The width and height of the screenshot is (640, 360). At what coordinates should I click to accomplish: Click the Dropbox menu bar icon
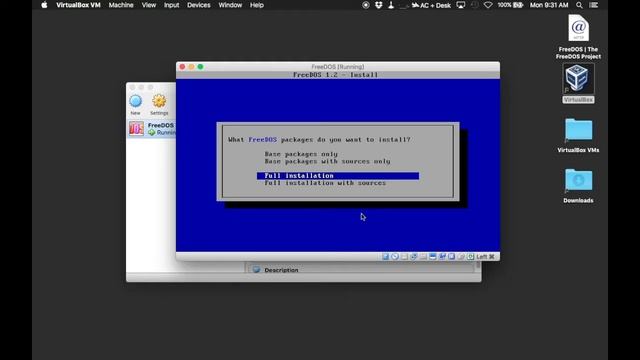coord(378,5)
